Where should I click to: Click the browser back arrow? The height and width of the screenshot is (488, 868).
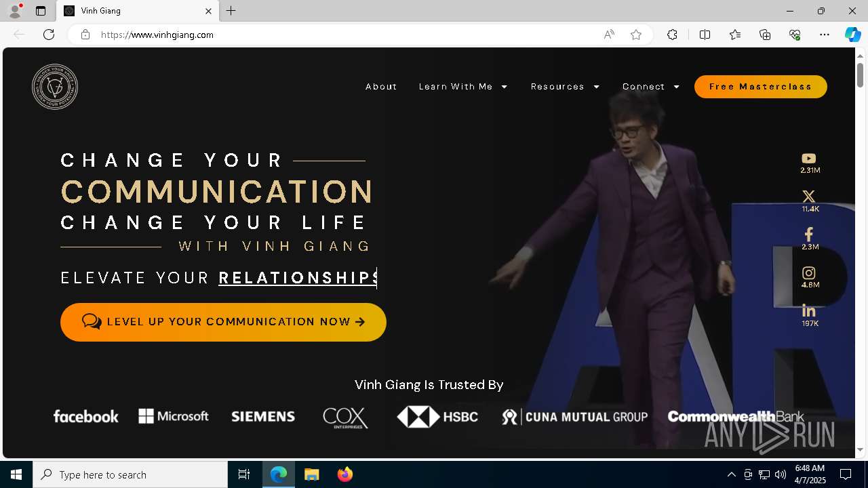click(x=19, y=35)
